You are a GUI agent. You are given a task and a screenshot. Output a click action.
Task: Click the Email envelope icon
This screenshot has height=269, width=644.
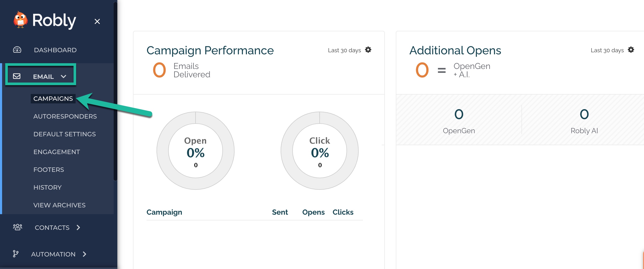pyautogui.click(x=17, y=76)
